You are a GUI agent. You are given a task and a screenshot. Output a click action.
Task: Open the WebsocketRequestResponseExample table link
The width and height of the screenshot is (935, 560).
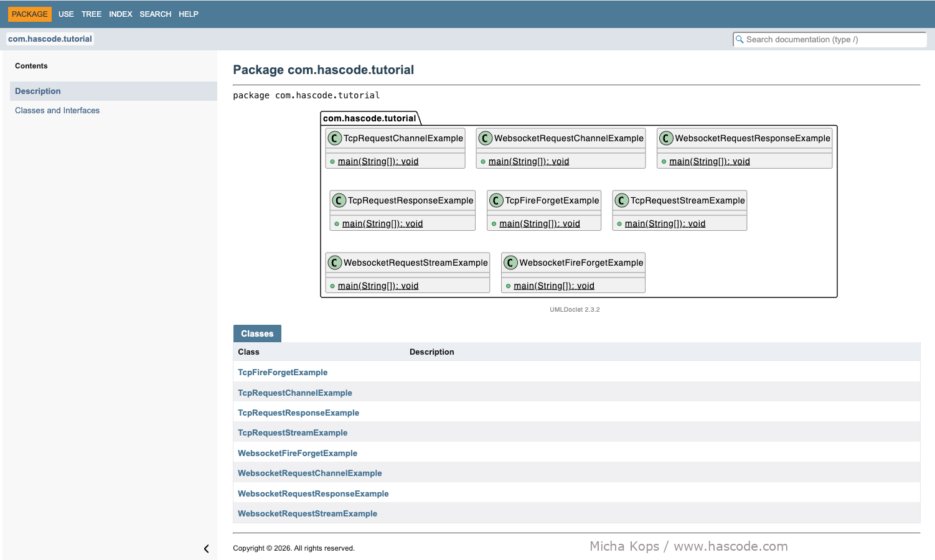(x=313, y=493)
